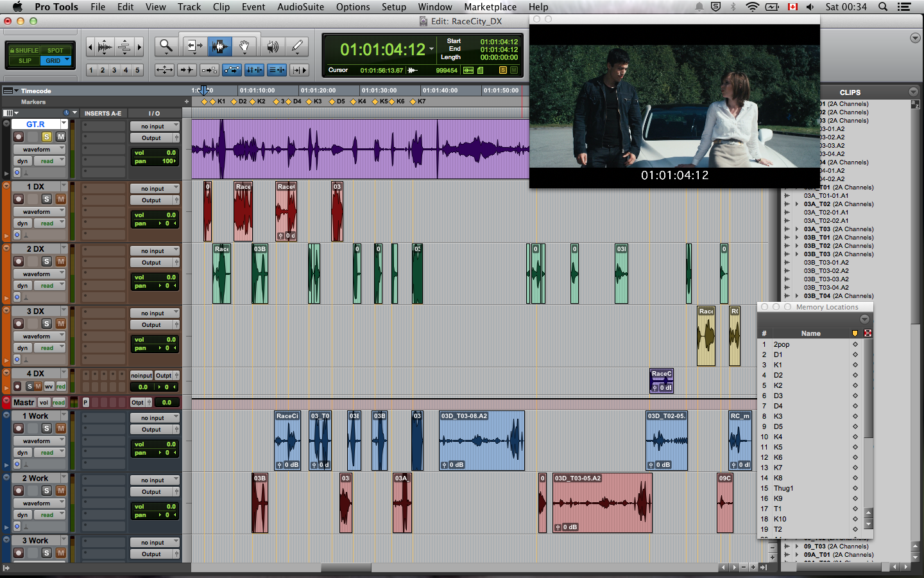Open Spotlight search in menu bar
Screen dimensions: 924x578
883,7
